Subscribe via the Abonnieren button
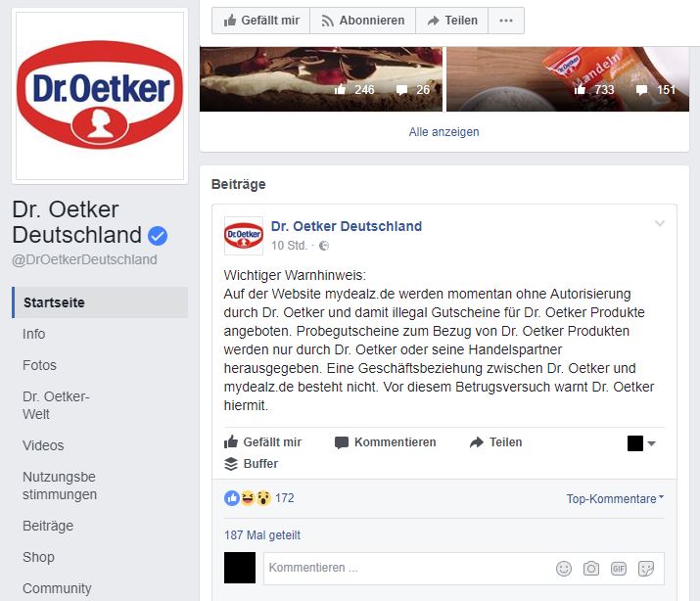This screenshot has height=601, width=700. pos(363,21)
